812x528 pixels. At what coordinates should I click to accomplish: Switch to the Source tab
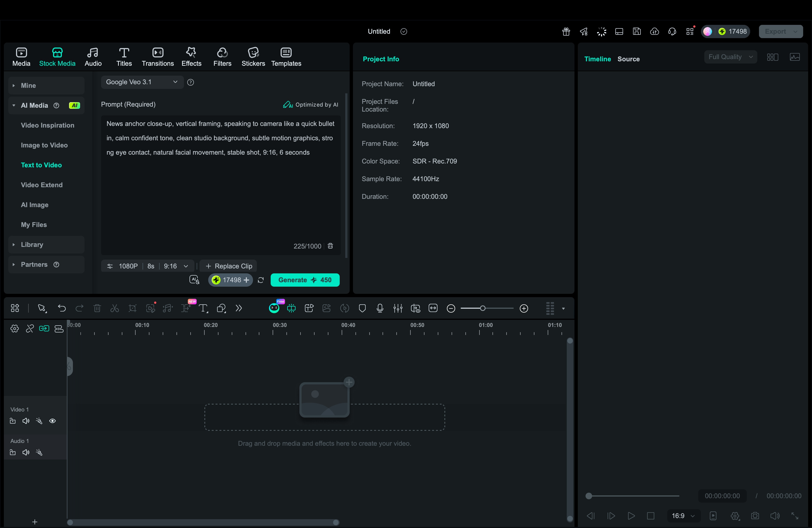click(x=628, y=59)
